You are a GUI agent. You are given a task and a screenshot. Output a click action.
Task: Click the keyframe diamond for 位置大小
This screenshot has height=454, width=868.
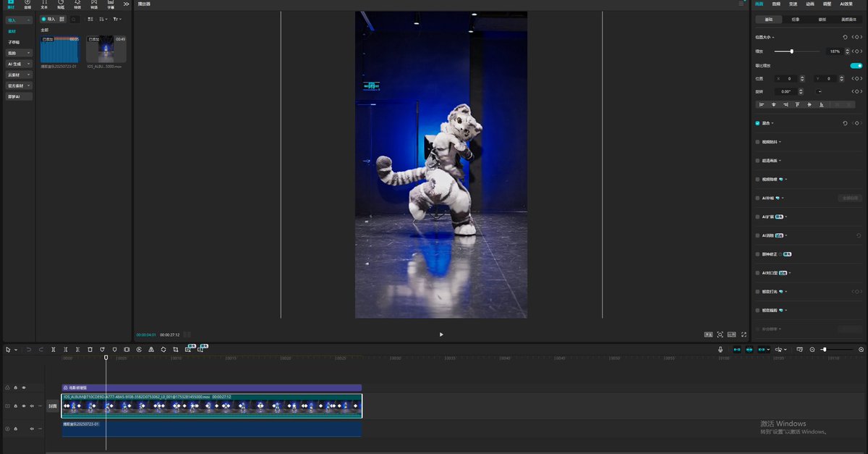[x=856, y=37]
